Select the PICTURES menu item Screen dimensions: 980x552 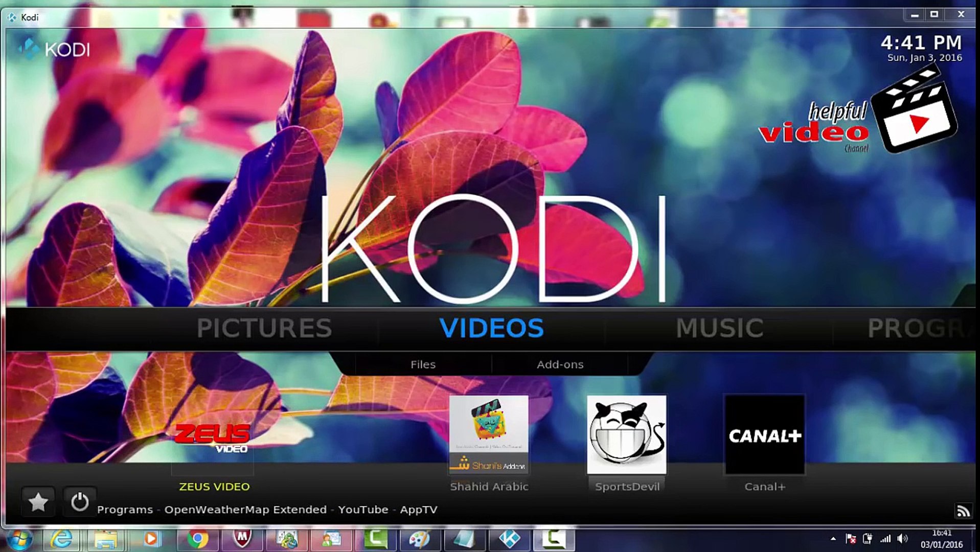(x=264, y=328)
